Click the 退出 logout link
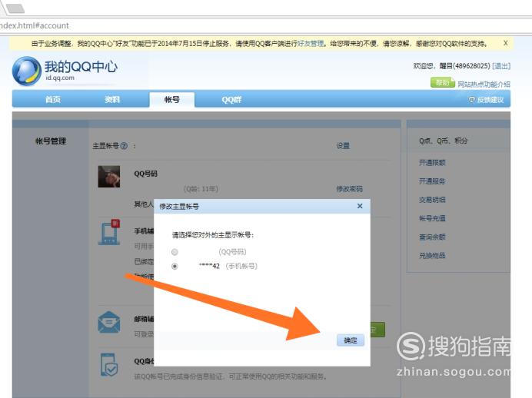This screenshot has width=532, height=398. [501, 66]
